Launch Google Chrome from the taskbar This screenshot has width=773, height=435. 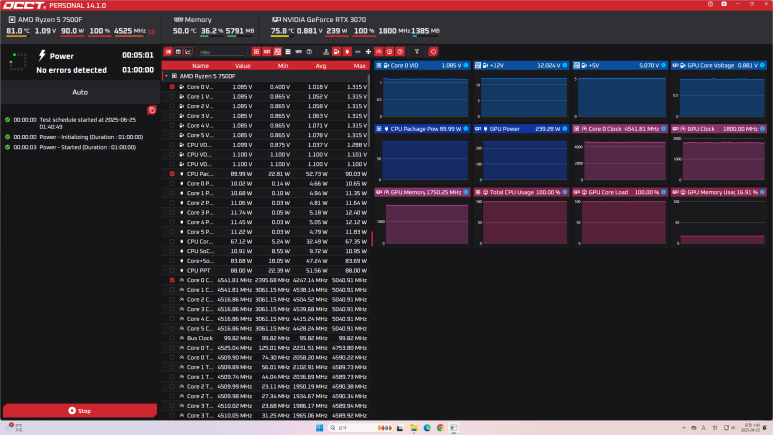(440, 428)
